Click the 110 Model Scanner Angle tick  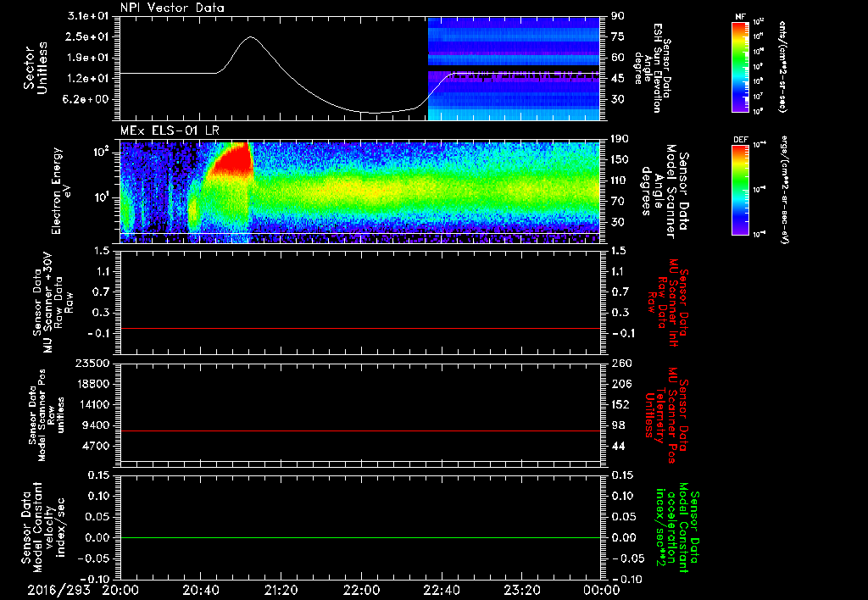pos(620,181)
